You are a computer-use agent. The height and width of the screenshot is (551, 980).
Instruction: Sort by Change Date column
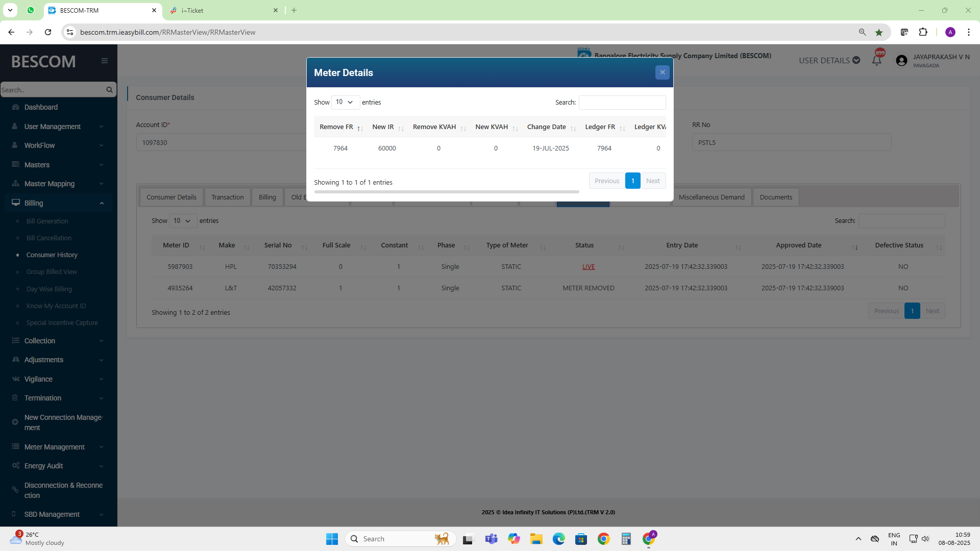[x=547, y=127]
